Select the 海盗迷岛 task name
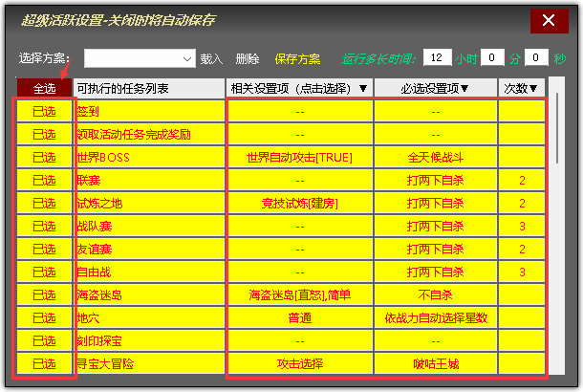The width and height of the screenshot is (583, 392). tap(149, 295)
